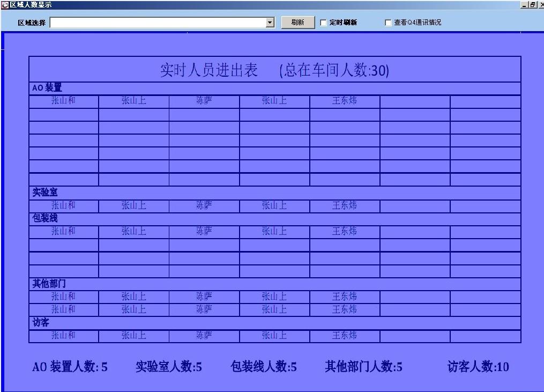This screenshot has height=392, width=544.
Task: Click the AO 装置 section header
Action: point(47,88)
